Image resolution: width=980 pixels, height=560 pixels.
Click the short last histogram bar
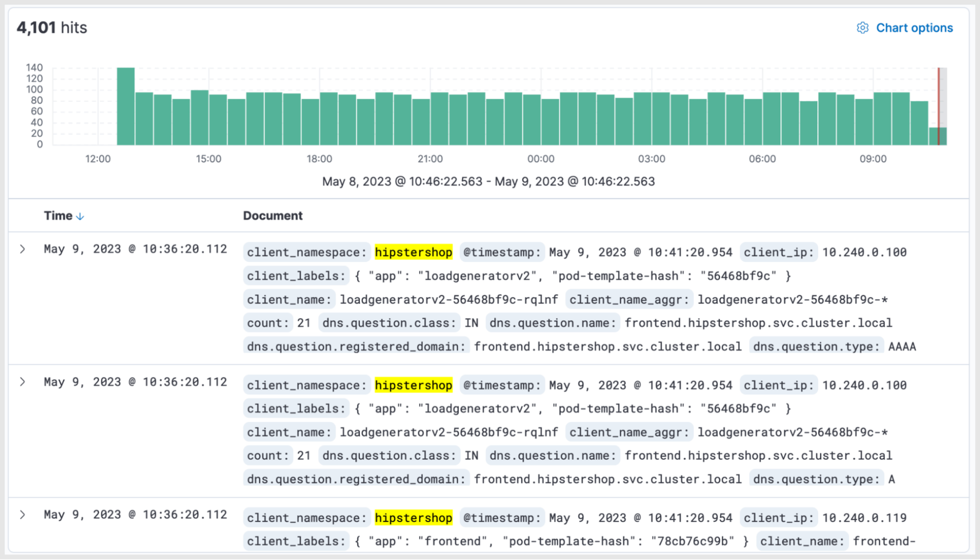pos(937,136)
